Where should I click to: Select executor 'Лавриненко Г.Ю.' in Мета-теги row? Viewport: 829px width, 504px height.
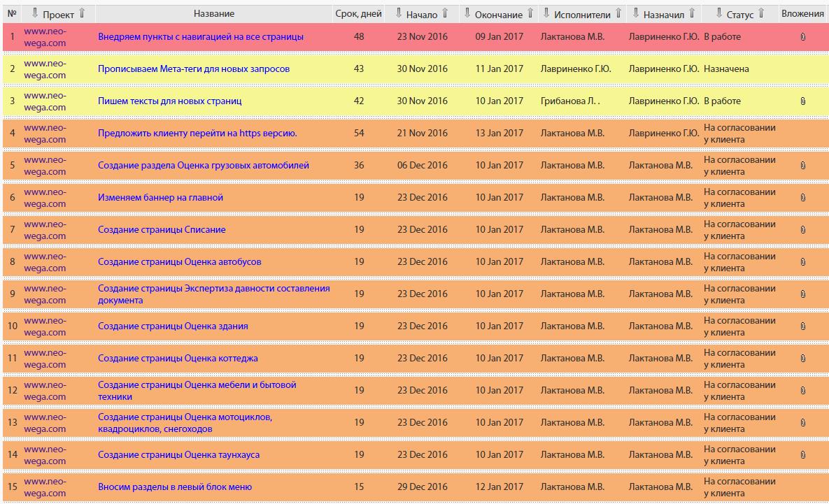click(x=576, y=69)
